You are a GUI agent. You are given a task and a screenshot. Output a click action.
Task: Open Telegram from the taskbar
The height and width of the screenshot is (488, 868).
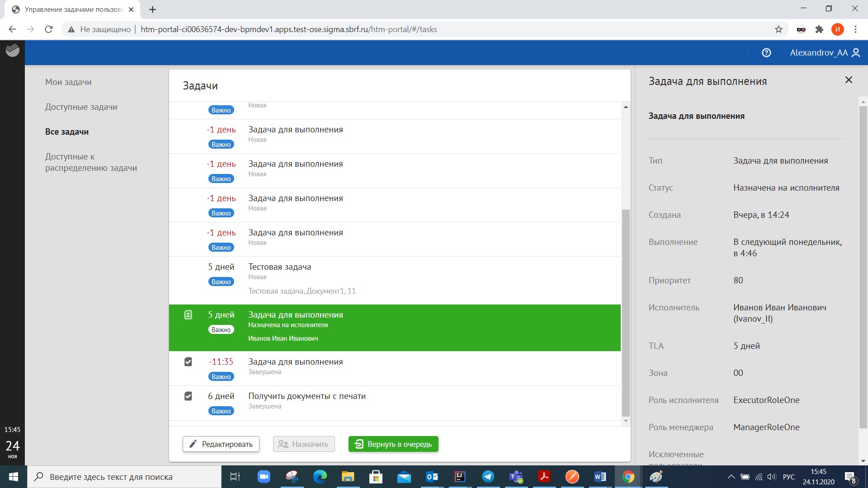click(488, 477)
